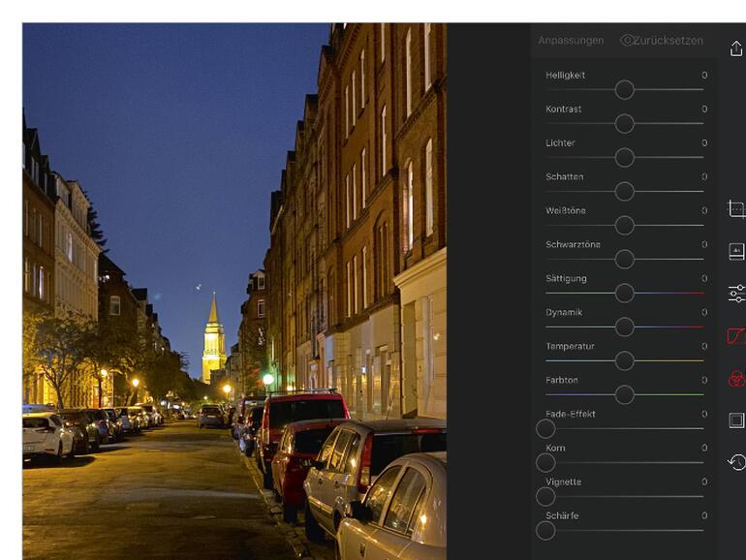Image resolution: width=746 pixels, height=560 pixels.
Task: Click the Kontrast slider handle
Action: (x=625, y=124)
